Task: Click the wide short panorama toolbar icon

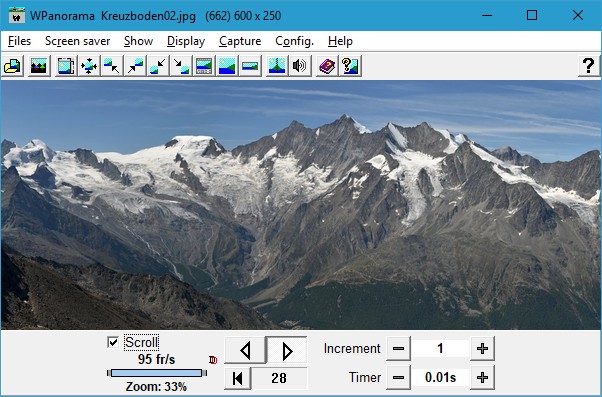Action: (x=250, y=66)
